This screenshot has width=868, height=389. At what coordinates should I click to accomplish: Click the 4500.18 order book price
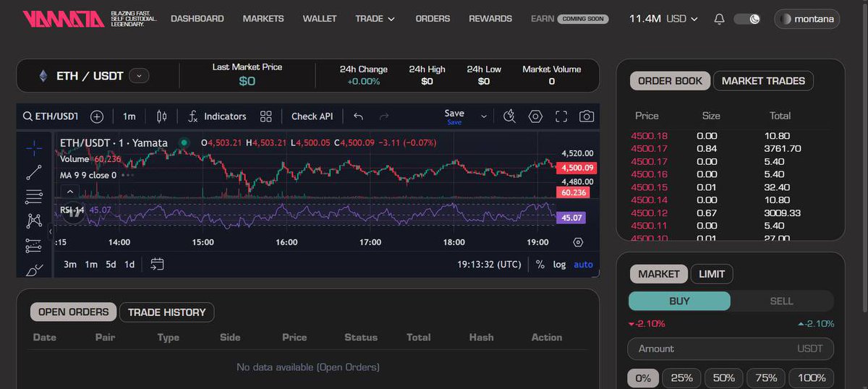pyautogui.click(x=649, y=136)
